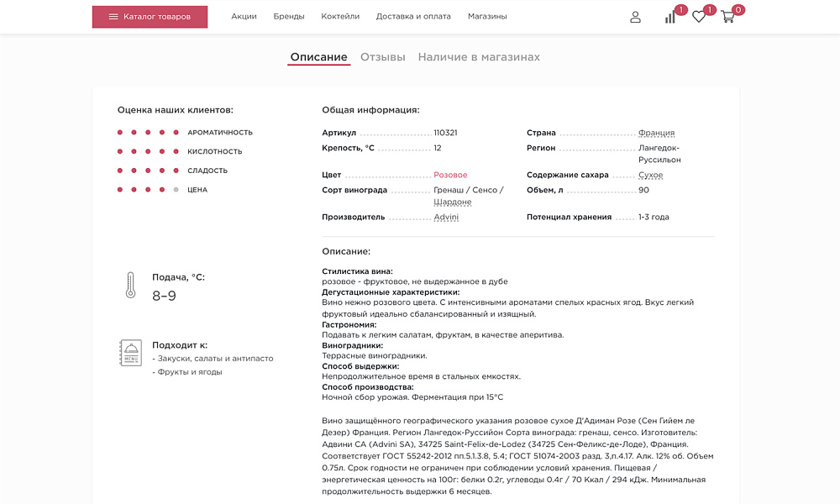Click the first АРОМАТИЧНОСТЬ rating dot
840x504 pixels.
click(x=120, y=132)
